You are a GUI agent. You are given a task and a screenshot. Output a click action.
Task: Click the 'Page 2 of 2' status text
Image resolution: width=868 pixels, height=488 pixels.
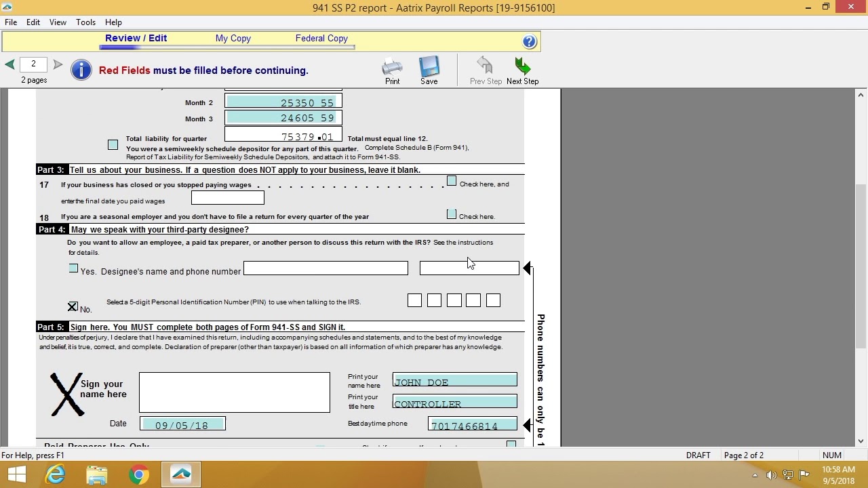click(744, 455)
